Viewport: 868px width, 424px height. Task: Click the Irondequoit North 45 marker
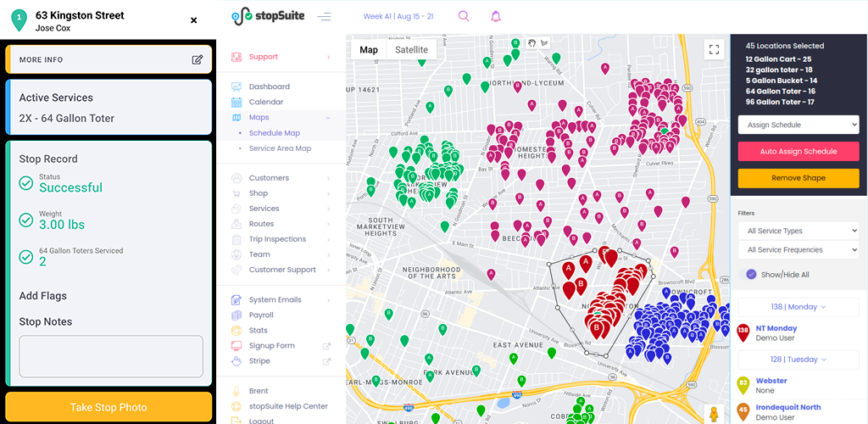(743, 412)
